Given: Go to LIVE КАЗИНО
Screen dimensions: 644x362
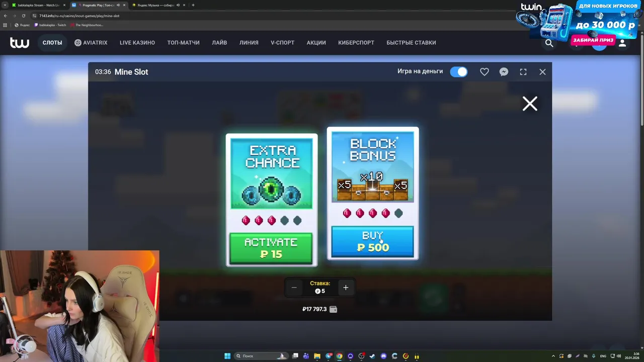Looking at the screenshot, I should pyautogui.click(x=137, y=43).
